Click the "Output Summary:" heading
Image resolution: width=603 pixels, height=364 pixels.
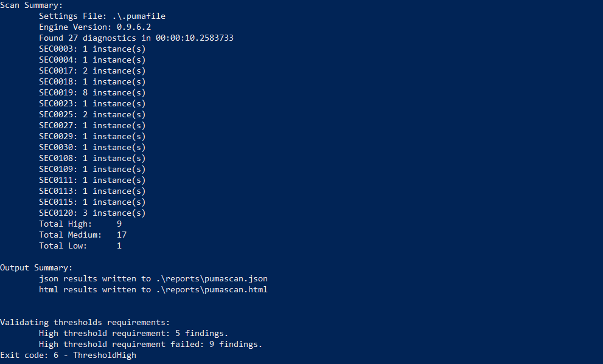pos(36,267)
